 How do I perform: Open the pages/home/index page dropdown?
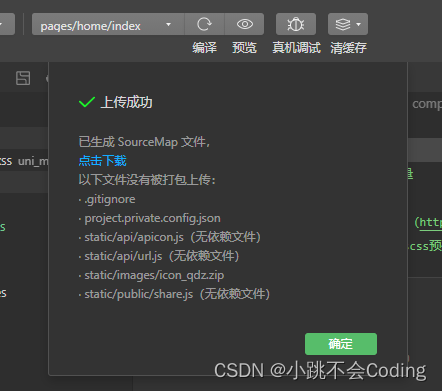[x=108, y=24]
